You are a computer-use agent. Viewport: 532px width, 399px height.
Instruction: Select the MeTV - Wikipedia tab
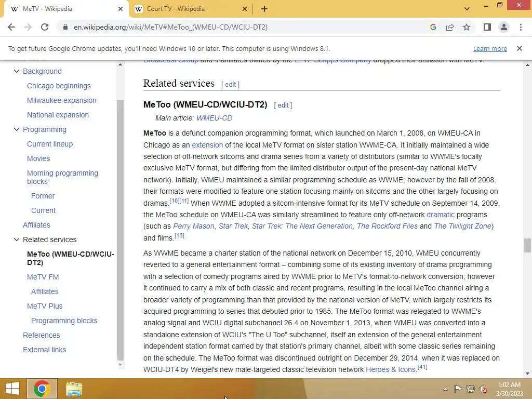click(66, 9)
